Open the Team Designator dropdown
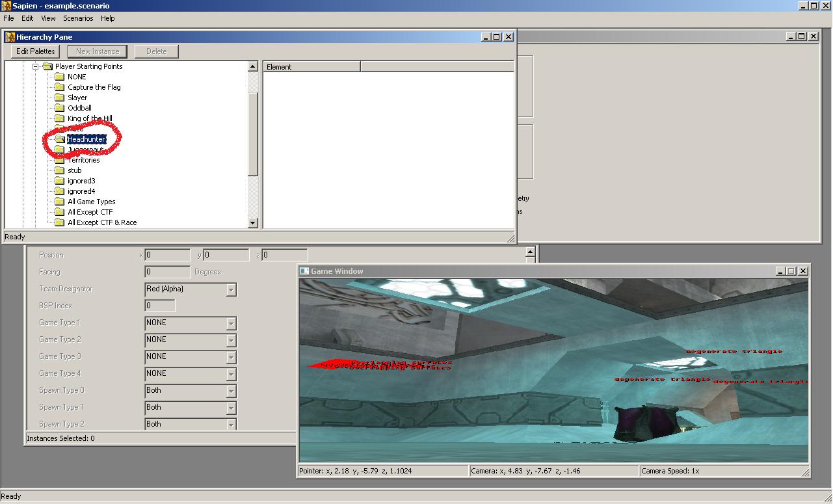 tap(231, 290)
